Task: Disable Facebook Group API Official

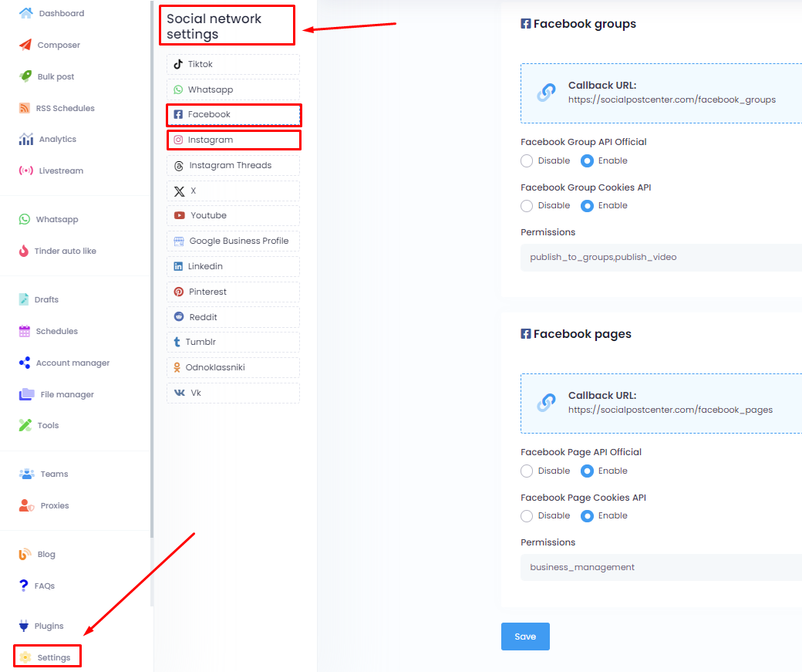Action: point(527,160)
